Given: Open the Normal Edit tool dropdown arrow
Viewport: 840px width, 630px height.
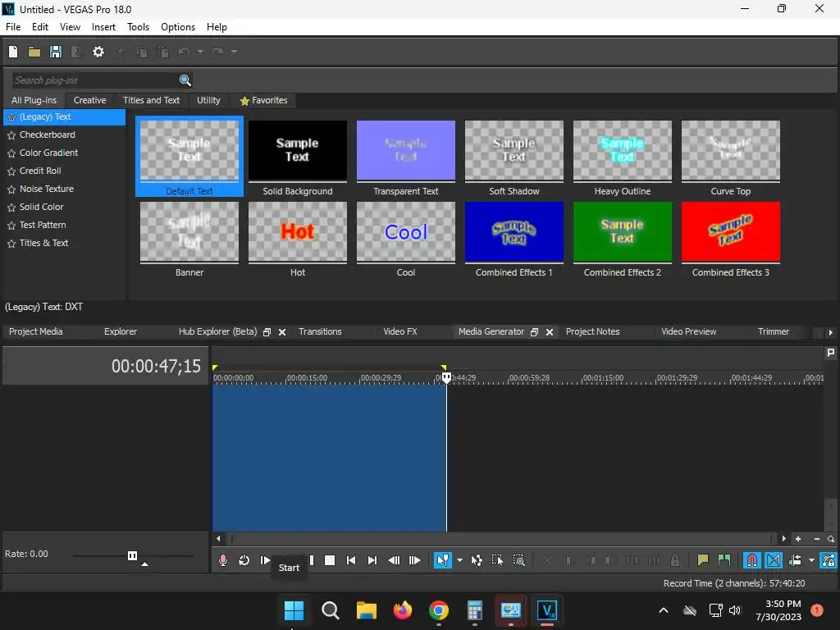Looking at the screenshot, I should (459, 560).
